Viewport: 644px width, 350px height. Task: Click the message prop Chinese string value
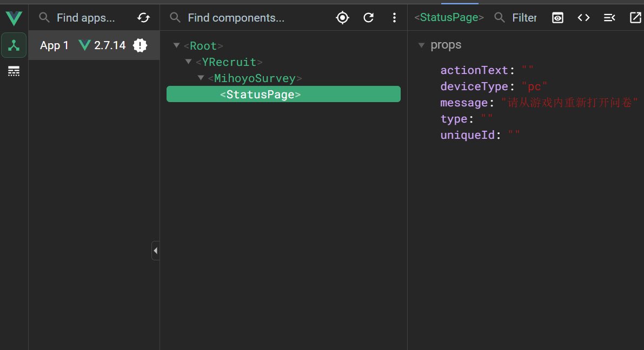tap(570, 102)
